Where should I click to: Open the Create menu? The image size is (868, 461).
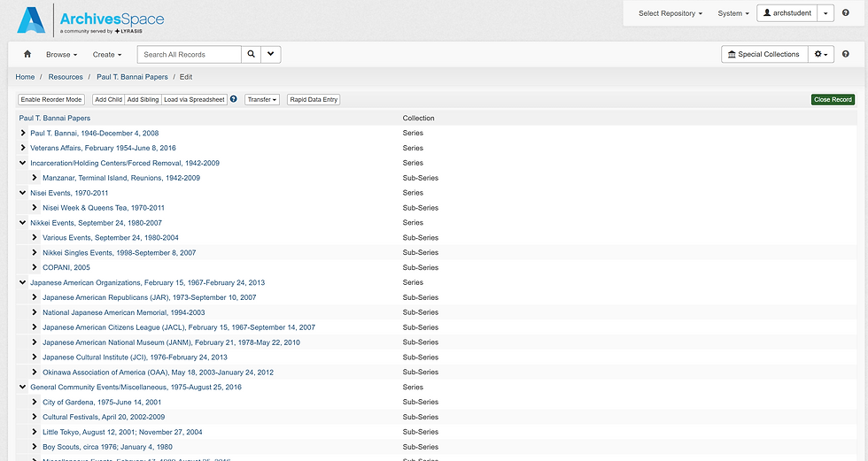click(x=107, y=54)
